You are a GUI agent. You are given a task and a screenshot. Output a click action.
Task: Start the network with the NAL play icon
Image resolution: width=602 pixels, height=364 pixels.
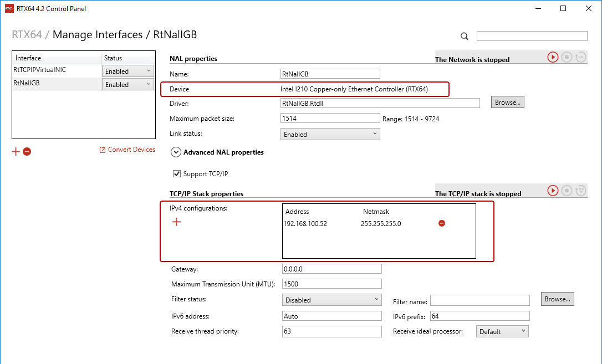[553, 57]
